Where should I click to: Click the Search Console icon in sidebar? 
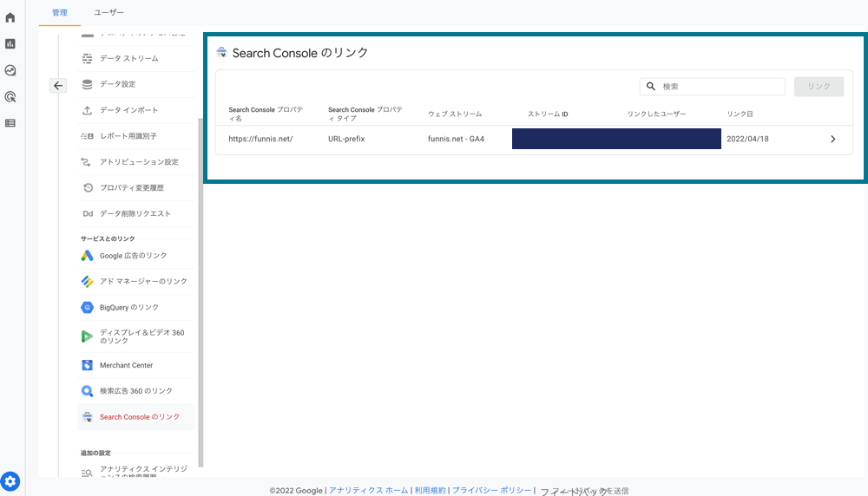pos(87,417)
